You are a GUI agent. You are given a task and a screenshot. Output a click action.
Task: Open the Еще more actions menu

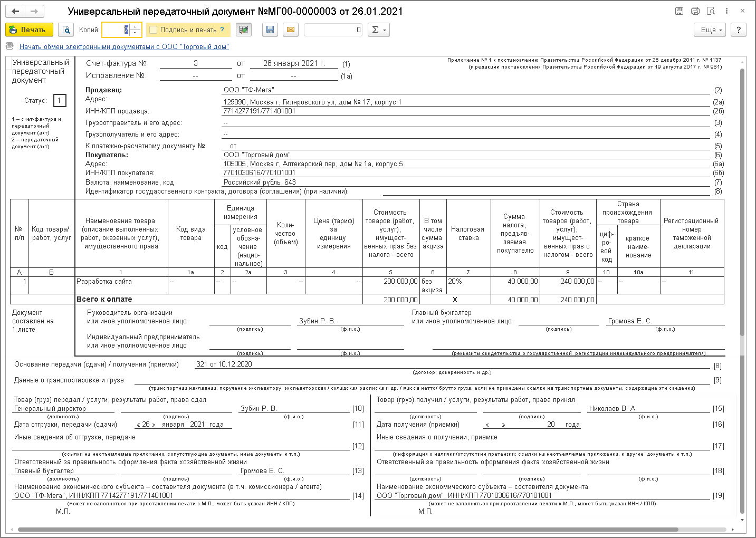[x=710, y=30]
